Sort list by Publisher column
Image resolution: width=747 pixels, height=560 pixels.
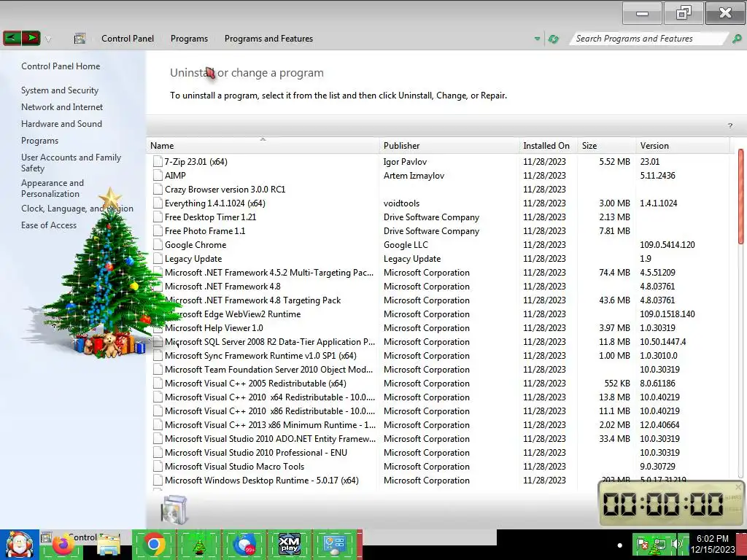click(449, 146)
